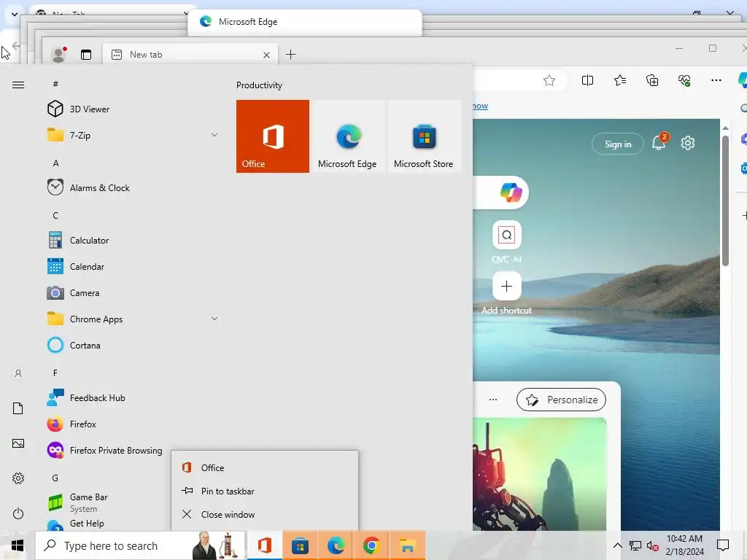
Task: Click the Copilot icon in Edge search box
Action: coord(511,192)
